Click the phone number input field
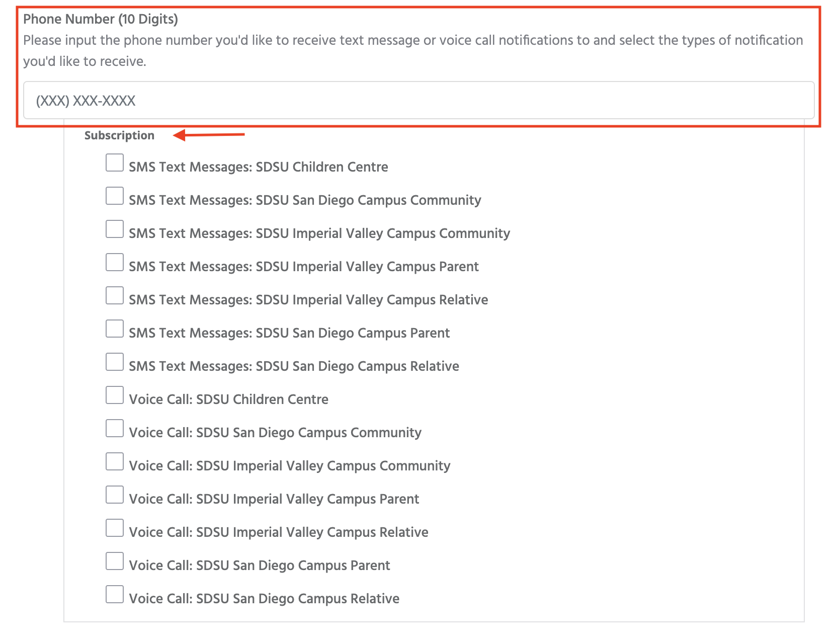Viewport: 836px width, 644px height. 418,101
